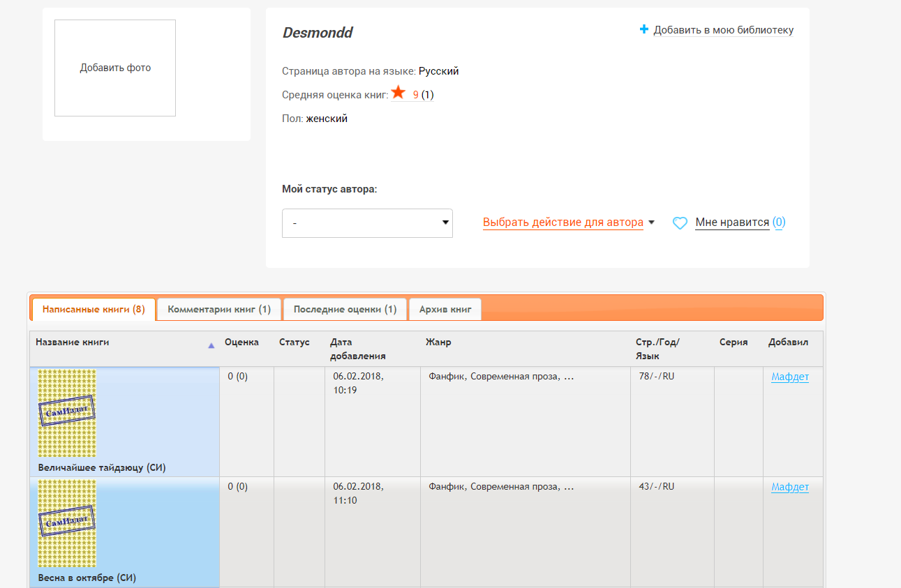Image resolution: width=901 pixels, height=588 pixels.
Task: Open "Мафдет" link in "Величайшее тайдзюцу" row
Action: tap(790, 377)
